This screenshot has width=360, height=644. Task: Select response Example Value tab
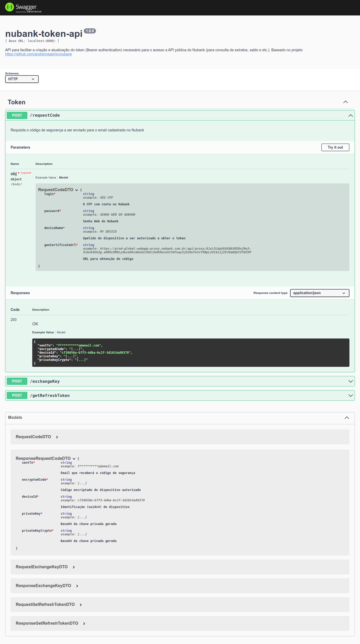pos(43,332)
